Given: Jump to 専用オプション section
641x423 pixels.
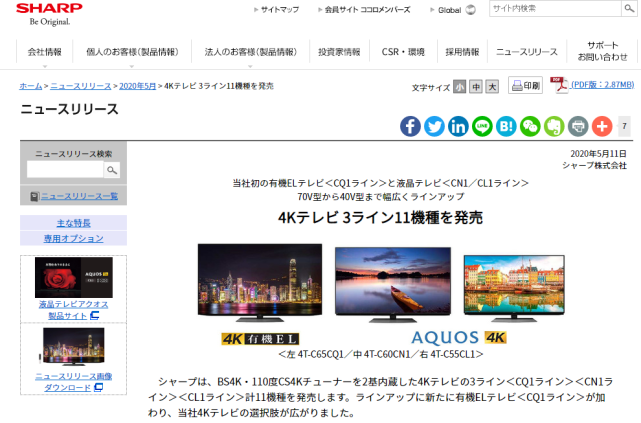Looking at the screenshot, I should pos(74,239).
